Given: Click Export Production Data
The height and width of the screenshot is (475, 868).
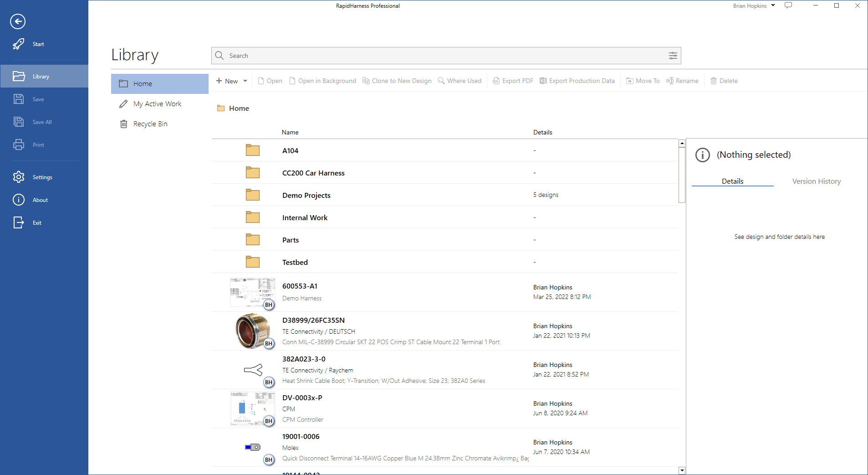Looking at the screenshot, I should pos(577,81).
